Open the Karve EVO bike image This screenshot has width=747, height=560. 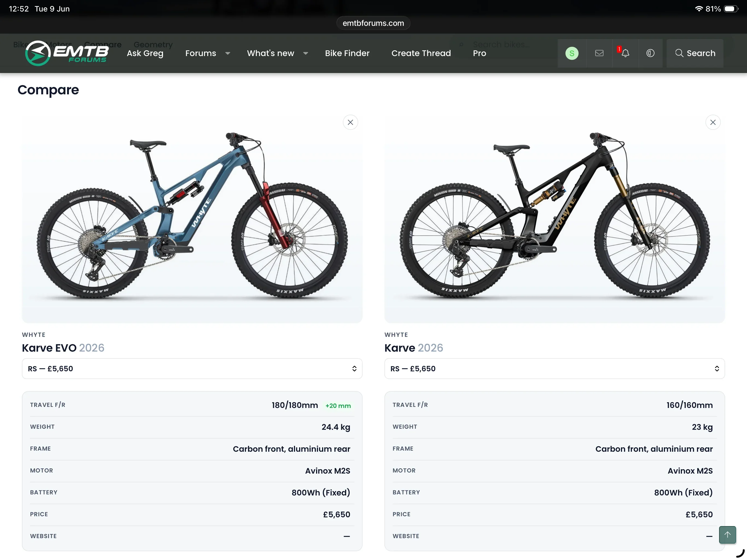pyautogui.click(x=192, y=219)
